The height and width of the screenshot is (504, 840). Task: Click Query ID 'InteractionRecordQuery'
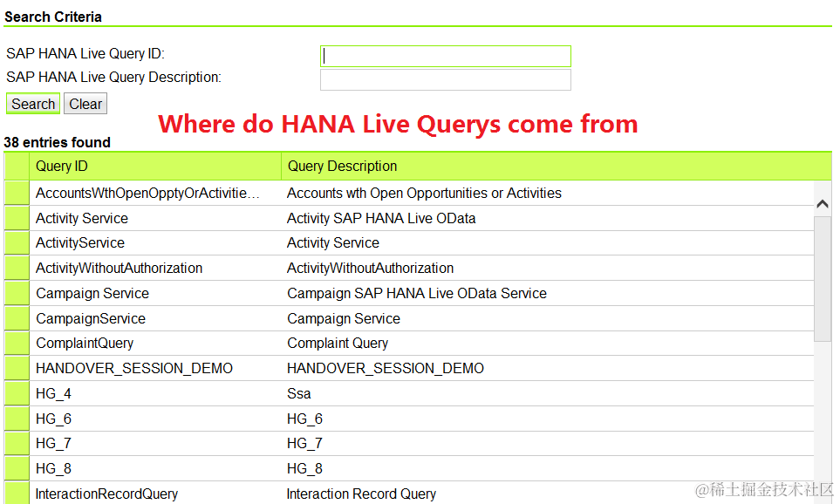point(106,494)
